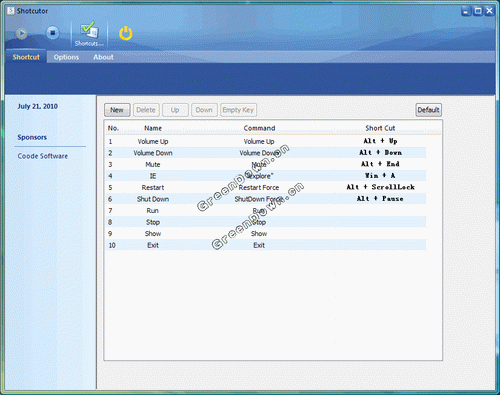The width and height of the screenshot is (500, 395).
Task: Open the Shortcuts toolbar icon
Action: pos(89,34)
